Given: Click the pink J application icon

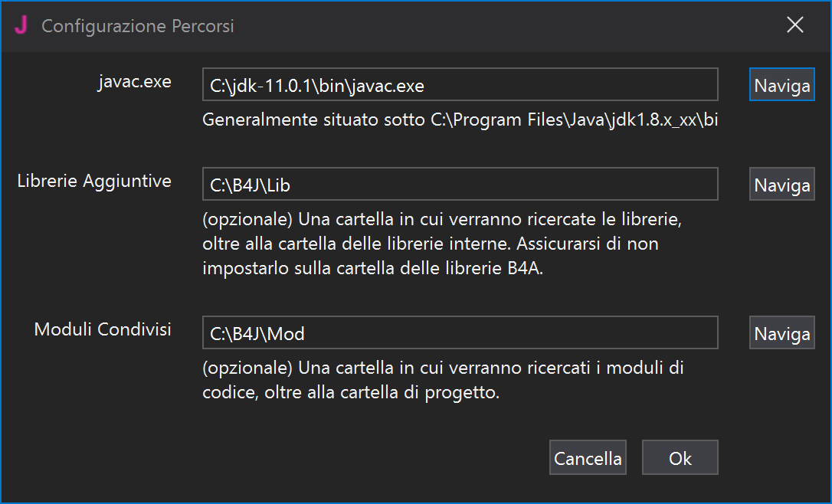Looking at the screenshot, I should (x=21, y=26).
